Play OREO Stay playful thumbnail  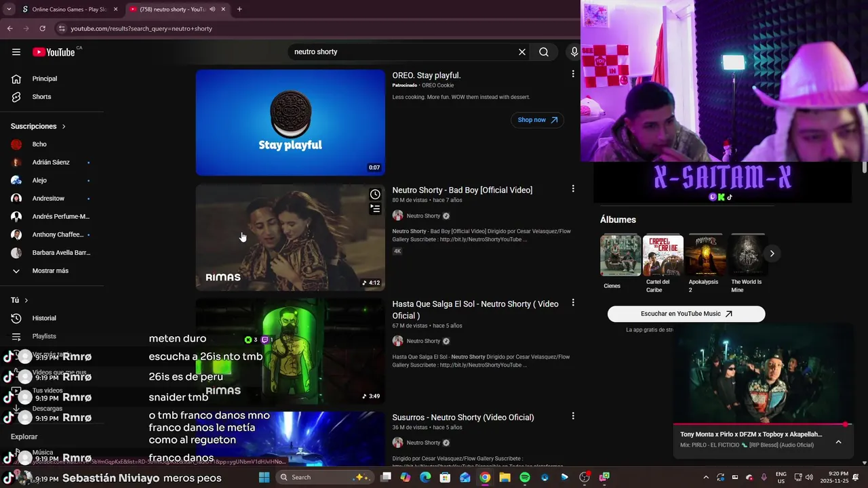coord(290,123)
